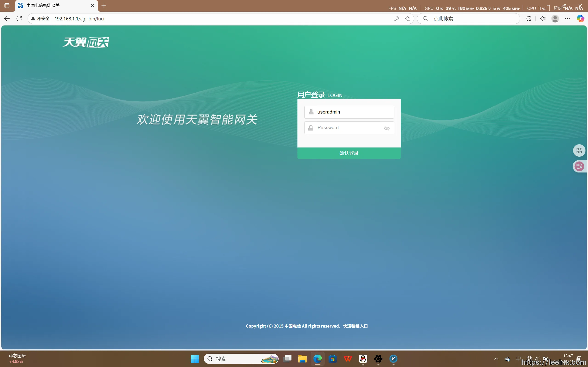Image resolution: width=588 pixels, height=367 pixels.
Task: Expand hidden system tray icons
Action: tap(496, 359)
